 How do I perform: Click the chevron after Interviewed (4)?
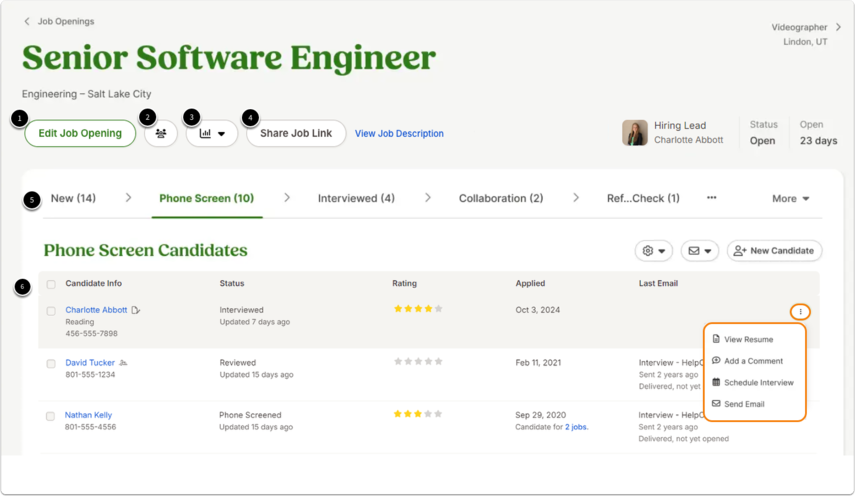[x=428, y=197]
